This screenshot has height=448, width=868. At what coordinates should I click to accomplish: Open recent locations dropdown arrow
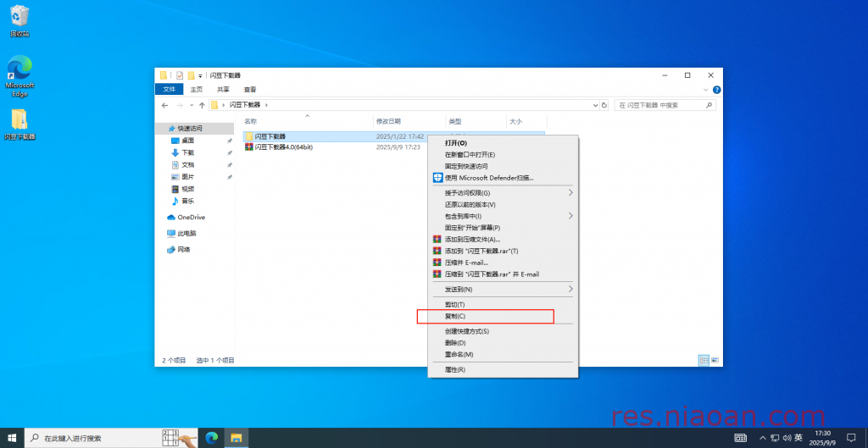pos(192,105)
